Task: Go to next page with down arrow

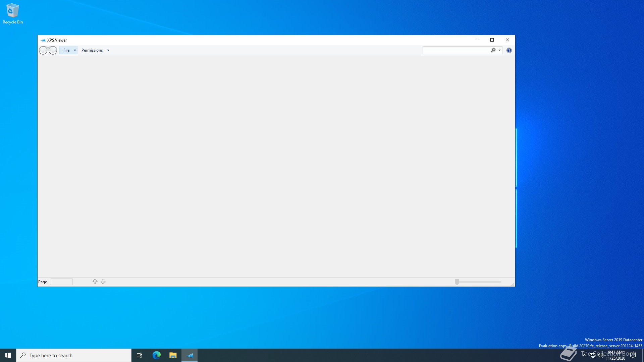Action: click(x=103, y=282)
